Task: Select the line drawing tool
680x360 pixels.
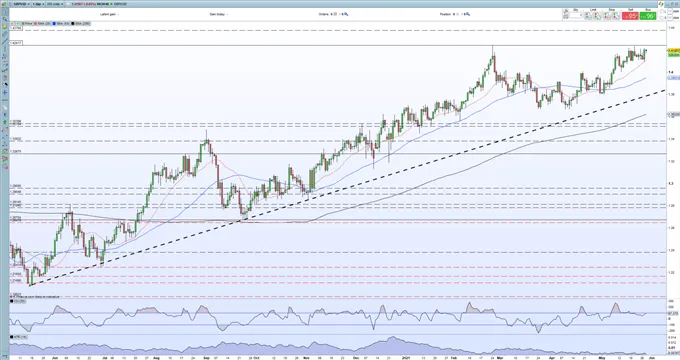Action: (5, 41)
